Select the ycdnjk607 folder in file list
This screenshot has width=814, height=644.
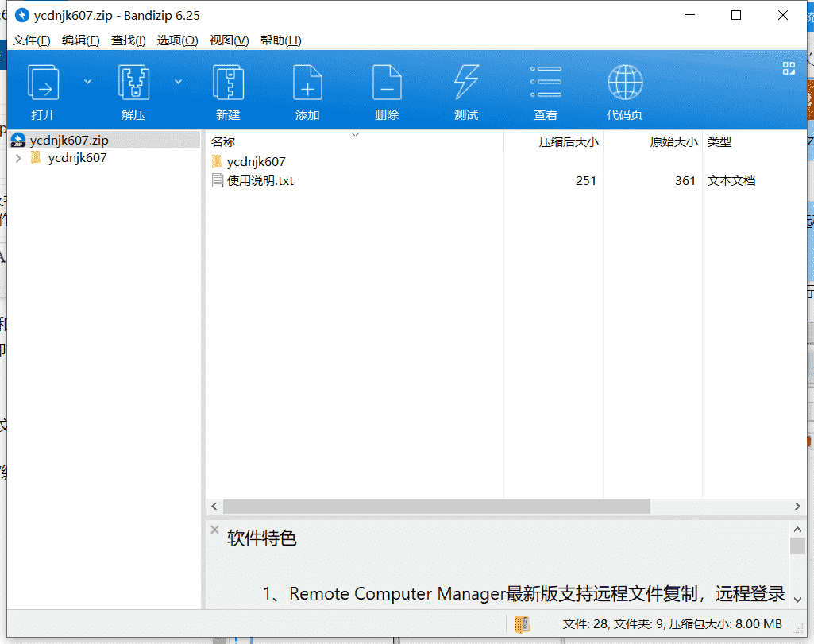[x=256, y=162]
